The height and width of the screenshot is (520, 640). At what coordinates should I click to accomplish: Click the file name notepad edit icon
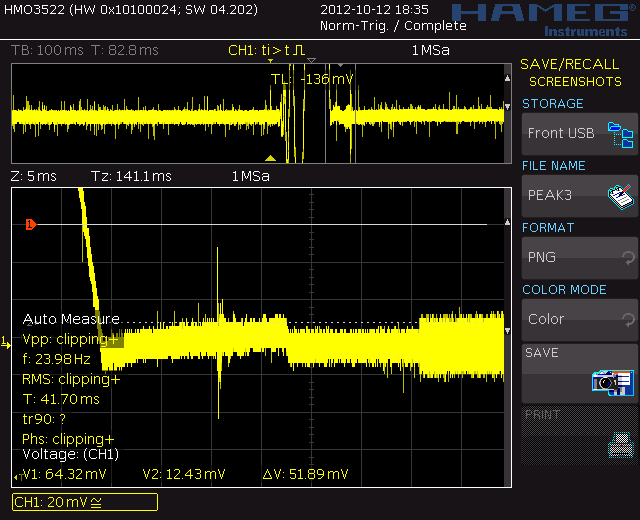point(621,196)
